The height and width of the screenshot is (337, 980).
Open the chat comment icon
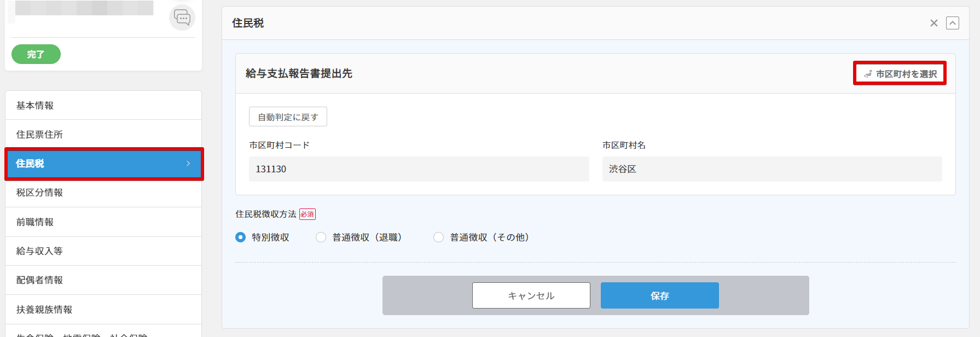coord(182,18)
